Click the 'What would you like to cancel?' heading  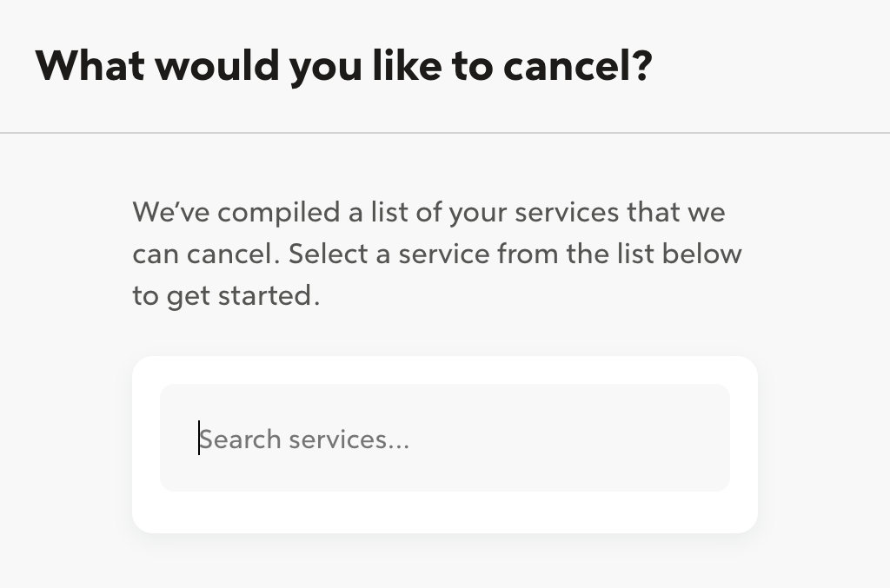click(x=345, y=64)
